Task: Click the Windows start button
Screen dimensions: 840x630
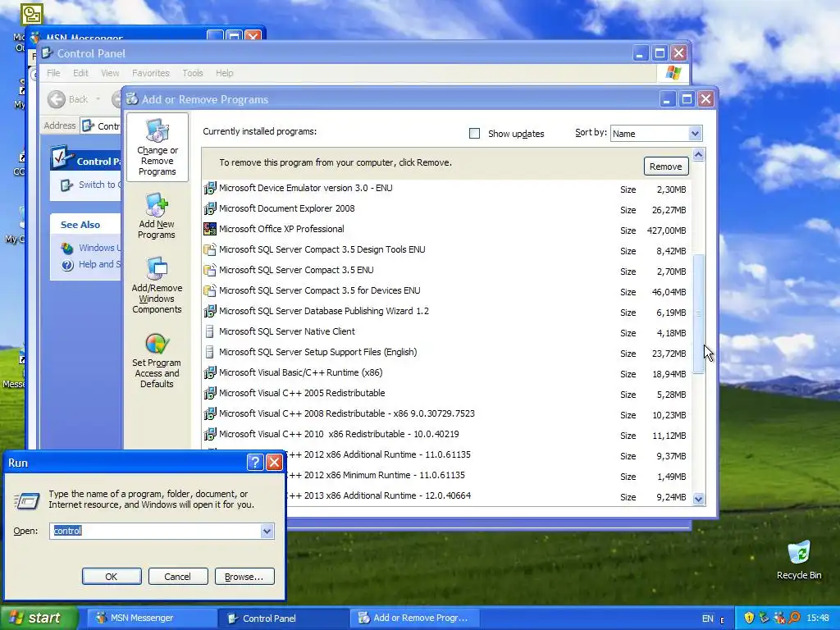Action: click(x=39, y=618)
